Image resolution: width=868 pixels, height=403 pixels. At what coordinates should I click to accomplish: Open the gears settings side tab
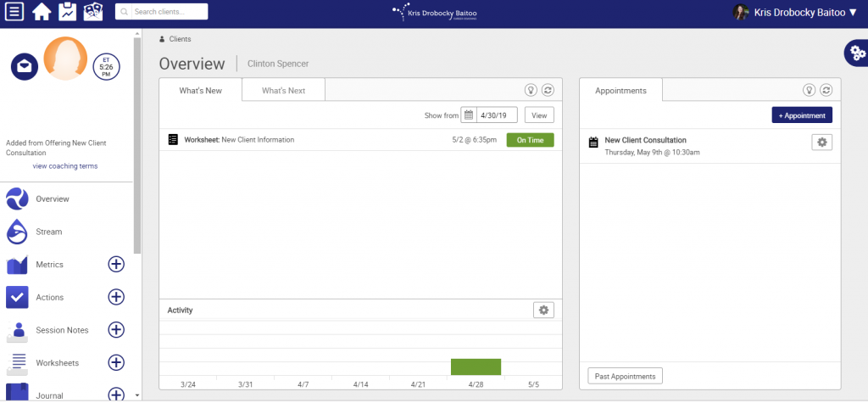tap(856, 53)
